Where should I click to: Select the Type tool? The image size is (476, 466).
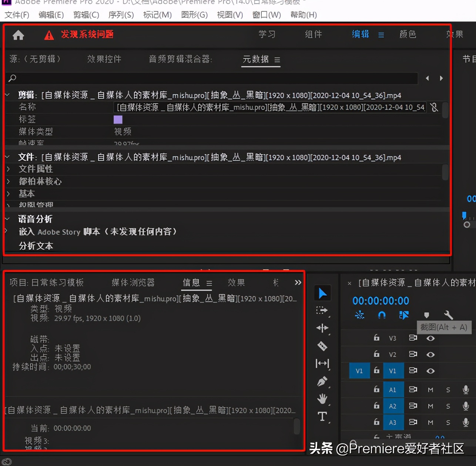click(322, 416)
